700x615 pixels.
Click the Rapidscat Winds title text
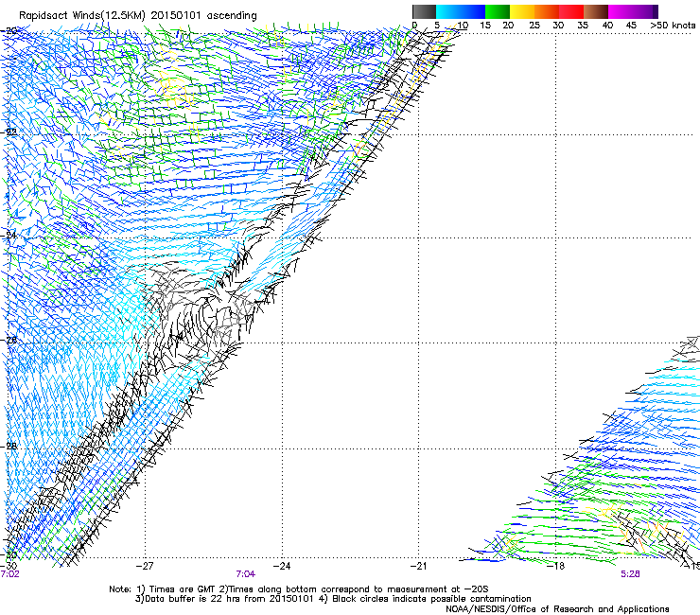137,15
